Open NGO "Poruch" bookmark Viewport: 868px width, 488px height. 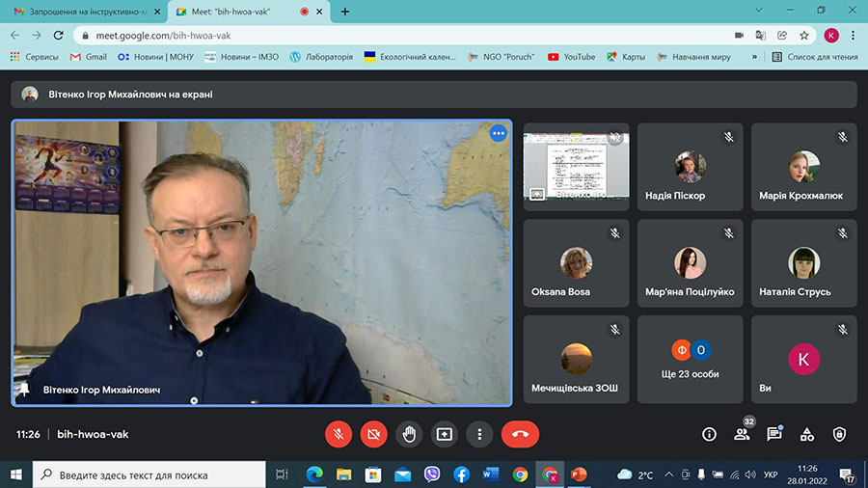(502, 57)
